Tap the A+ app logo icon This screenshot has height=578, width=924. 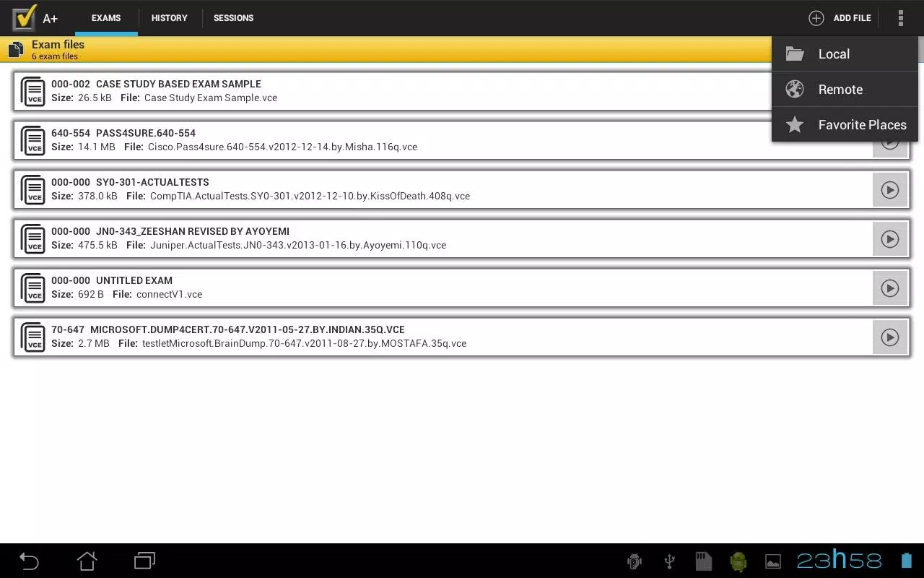click(25, 17)
